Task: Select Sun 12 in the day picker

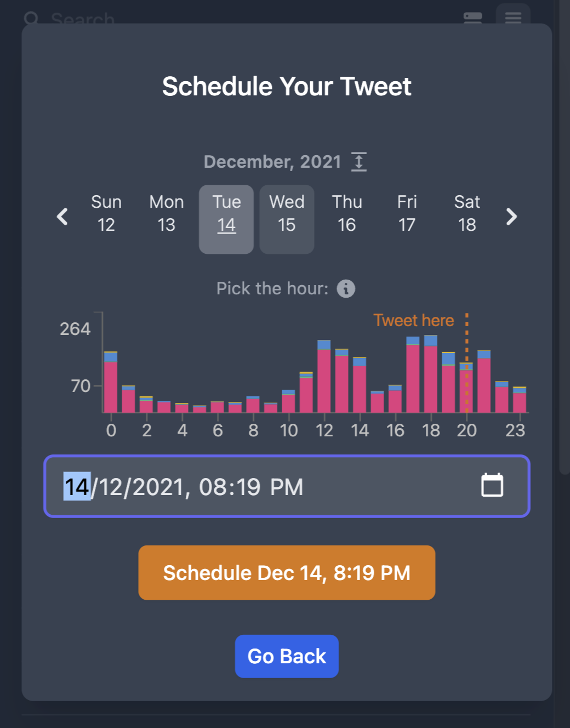Action: click(x=106, y=214)
